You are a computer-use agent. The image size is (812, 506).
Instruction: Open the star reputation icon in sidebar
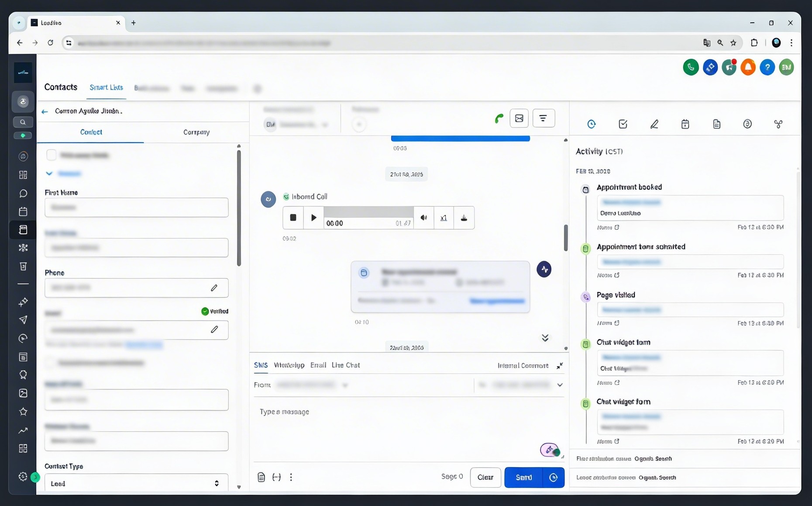(23, 412)
